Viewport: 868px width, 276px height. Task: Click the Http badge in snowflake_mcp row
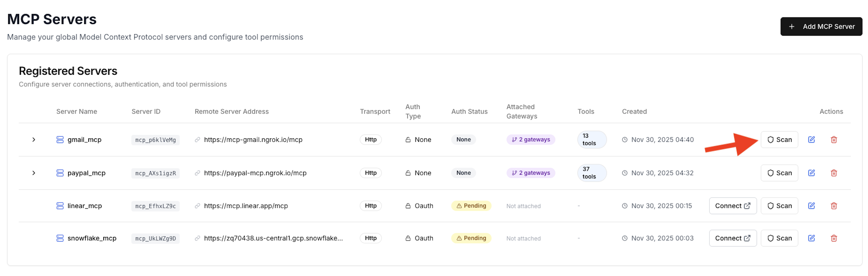[x=371, y=238]
